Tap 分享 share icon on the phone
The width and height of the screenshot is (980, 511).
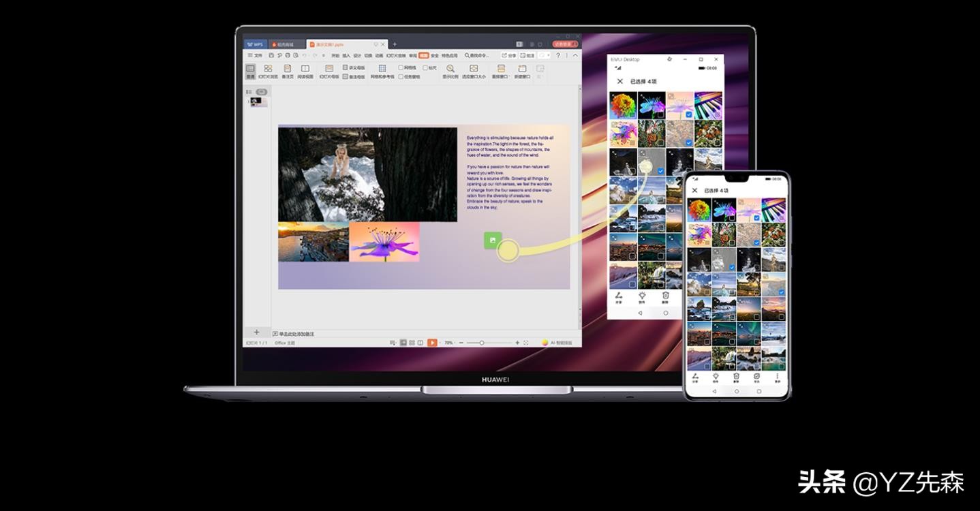click(x=695, y=377)
